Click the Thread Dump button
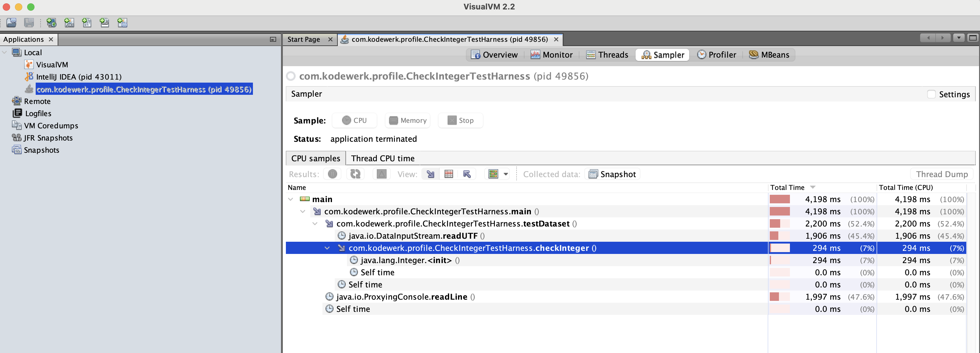Screen dimensions: 980x353 [942, 174]
